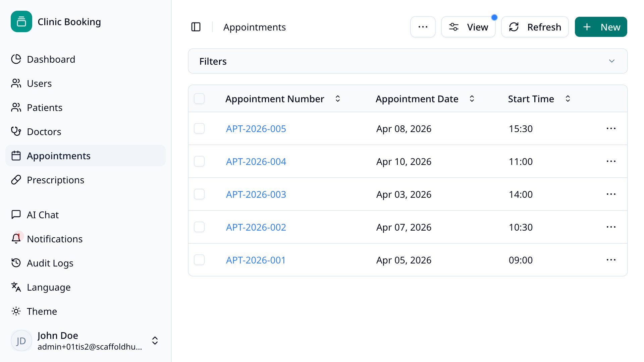Check the select-all header checkbox
The height and width of the screenshot is (362, 644).
[199, 99]
